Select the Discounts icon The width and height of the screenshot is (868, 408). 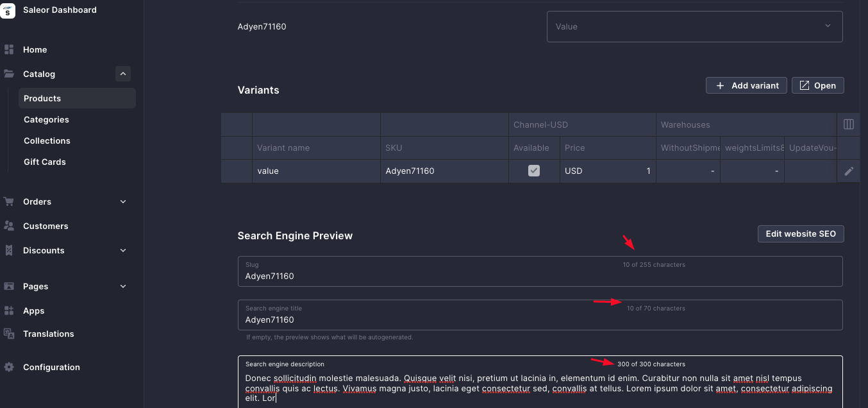point(9,250)
